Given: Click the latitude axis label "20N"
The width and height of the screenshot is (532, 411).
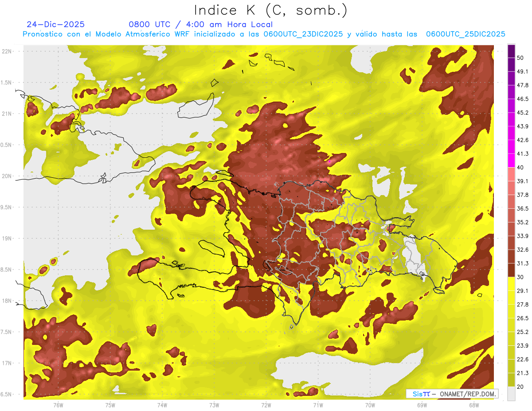Looking at the screenshot, I should tap(7, 176).
